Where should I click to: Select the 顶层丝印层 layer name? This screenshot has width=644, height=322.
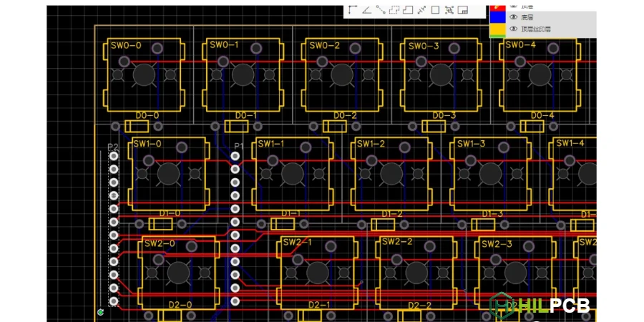[536, 29]
